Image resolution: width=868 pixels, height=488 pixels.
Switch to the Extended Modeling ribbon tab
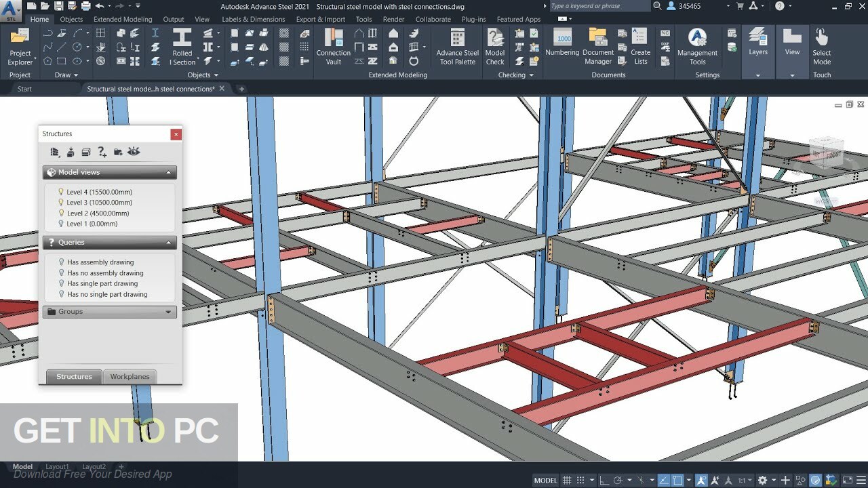(123, 20)
